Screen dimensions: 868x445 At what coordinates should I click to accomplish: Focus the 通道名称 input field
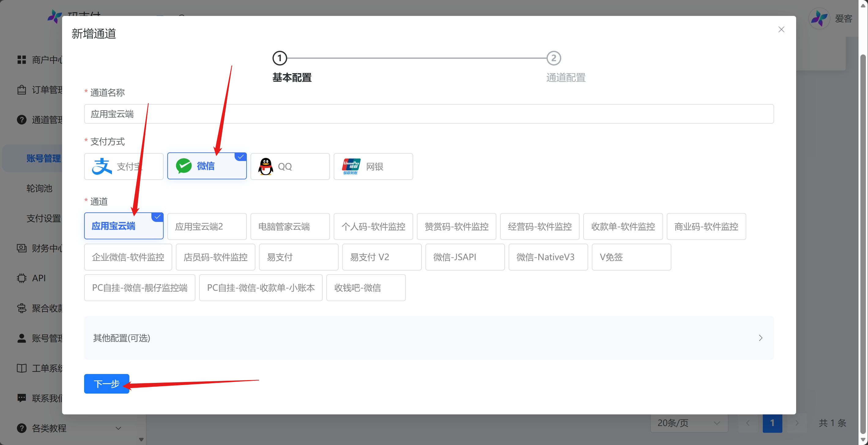[429, 114]
